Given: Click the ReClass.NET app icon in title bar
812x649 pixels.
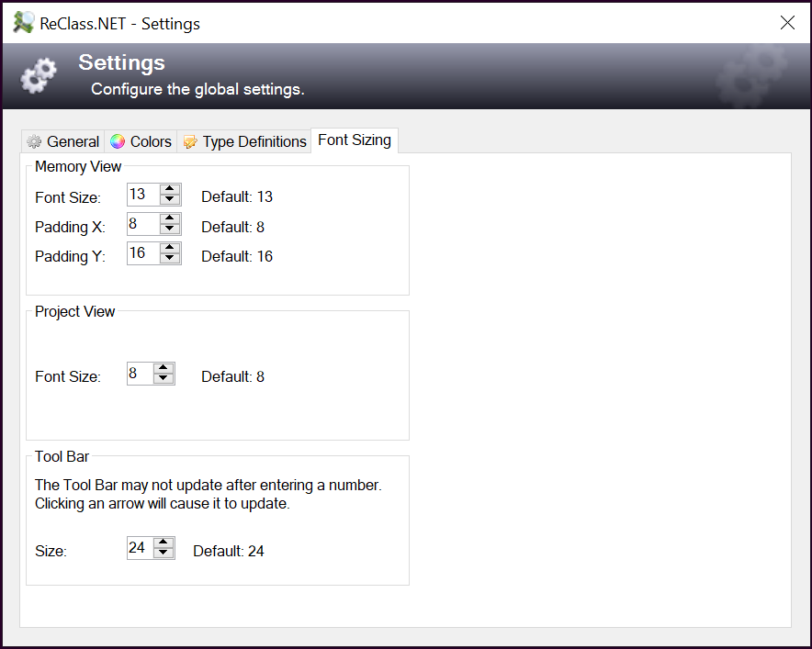Looking at the screenshot, I should (x=23, y=23).
